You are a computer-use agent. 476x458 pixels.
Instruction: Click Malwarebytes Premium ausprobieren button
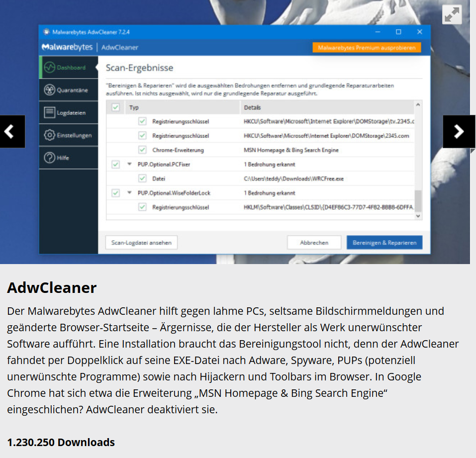[x=367, y=48]
